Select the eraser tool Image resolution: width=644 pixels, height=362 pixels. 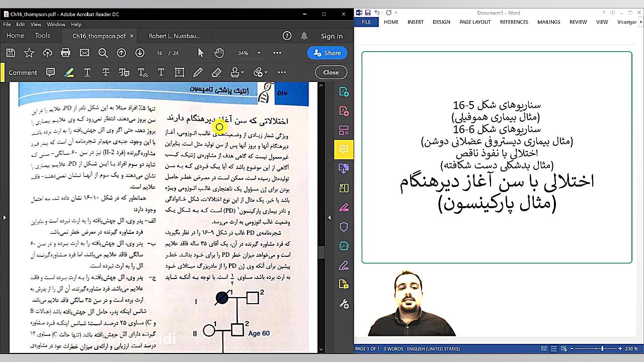216,72
